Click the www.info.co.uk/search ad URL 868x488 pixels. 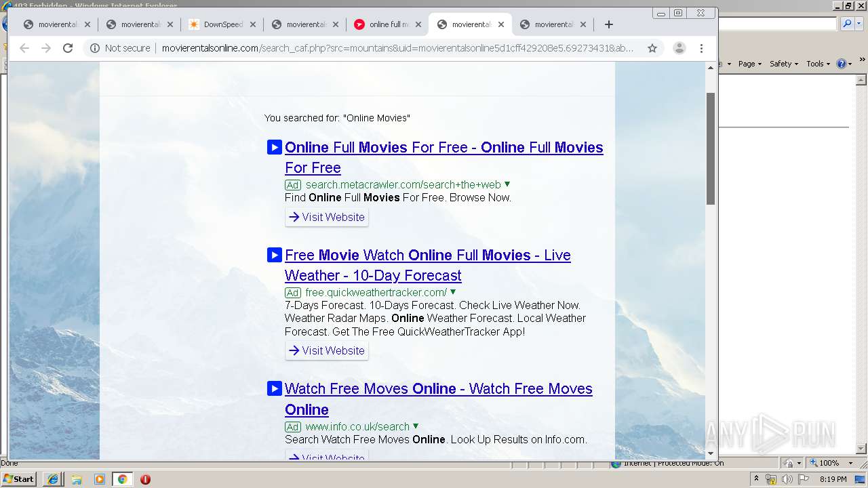pos(357,426)
